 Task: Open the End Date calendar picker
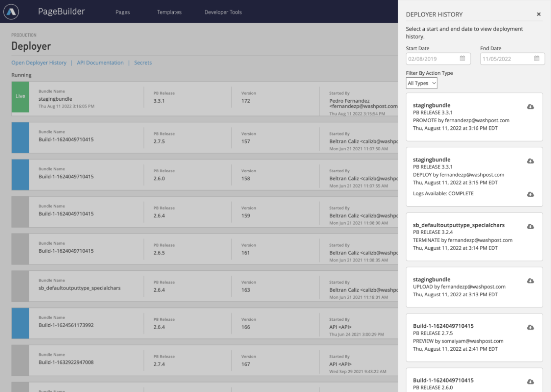coord(536,59)
